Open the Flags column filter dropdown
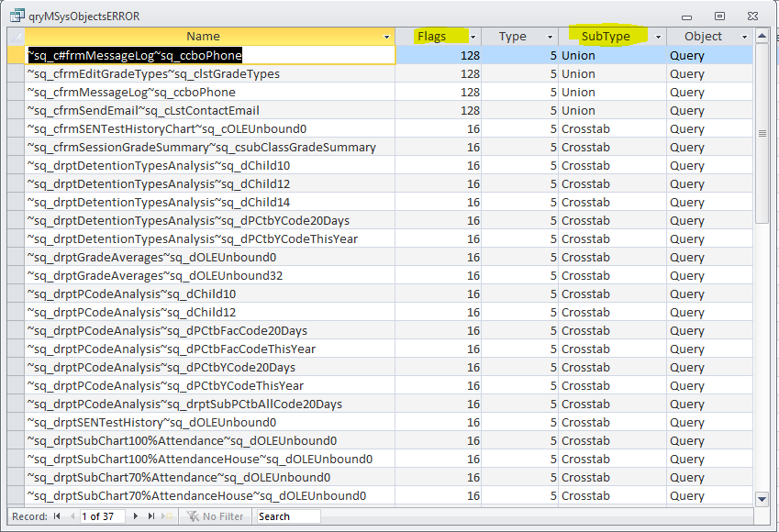Image resolution: width=779 pixels, height=532 pixels. click(473, 37)
